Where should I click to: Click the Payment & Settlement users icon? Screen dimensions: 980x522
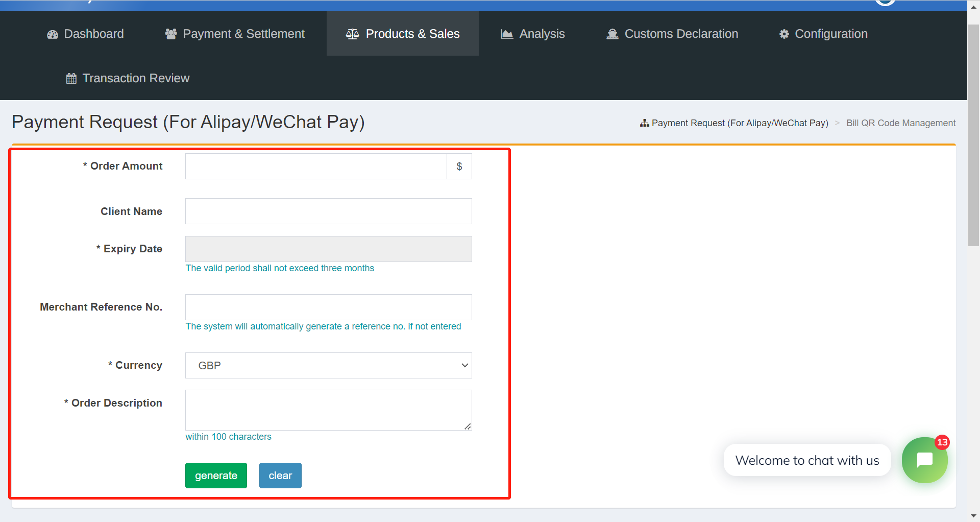click(171, 34)
